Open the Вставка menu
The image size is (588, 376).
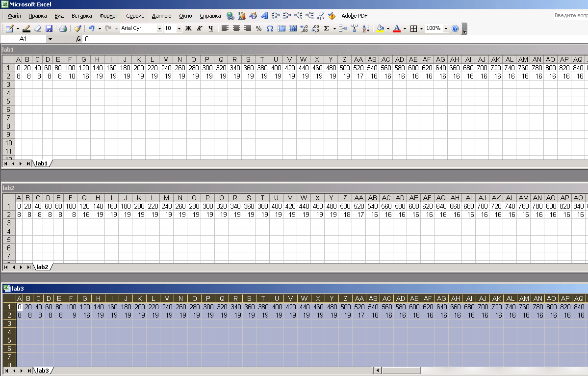(x=82, y=16)
